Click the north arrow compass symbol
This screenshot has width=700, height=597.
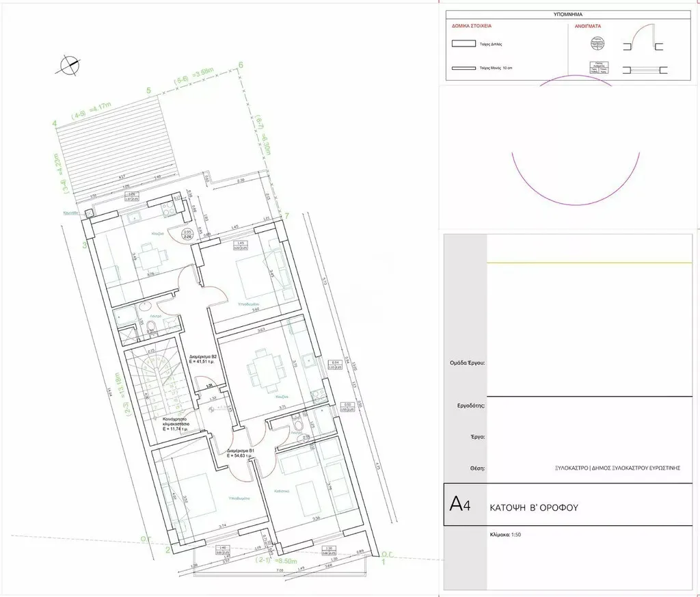click(69, 65)
